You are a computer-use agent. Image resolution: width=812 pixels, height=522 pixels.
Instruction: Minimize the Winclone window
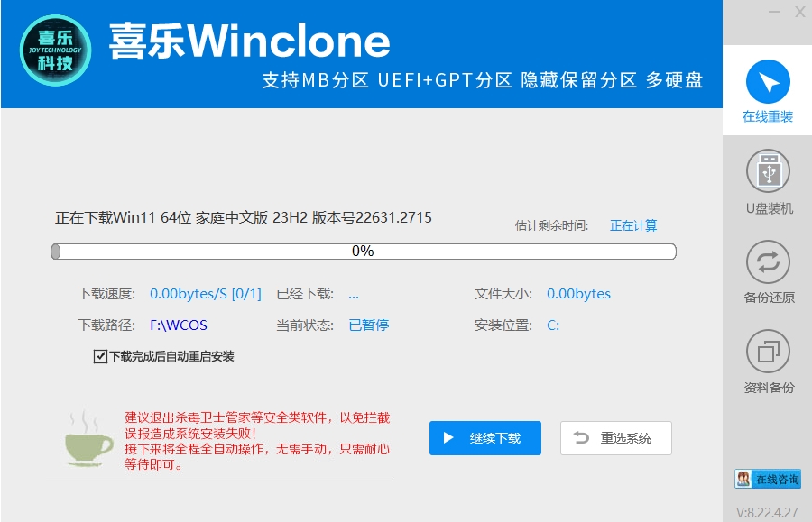point(774,12)
